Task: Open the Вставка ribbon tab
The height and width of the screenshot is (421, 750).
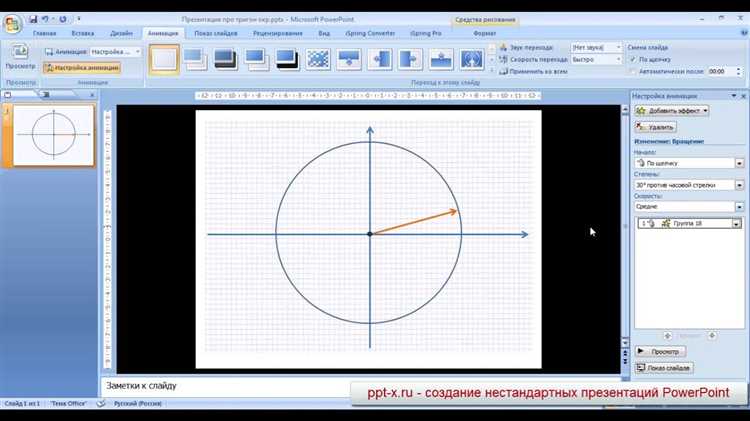Action: (x=83, y=33)
